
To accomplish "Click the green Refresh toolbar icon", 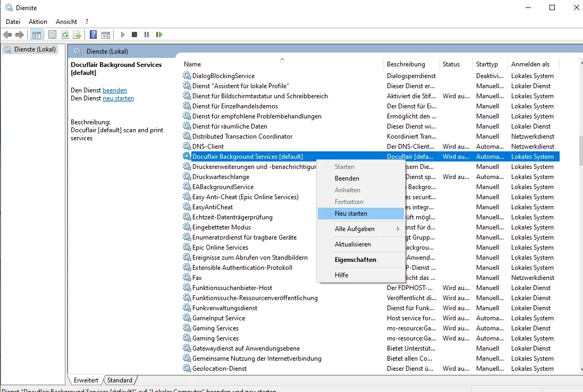I will 65,35.
